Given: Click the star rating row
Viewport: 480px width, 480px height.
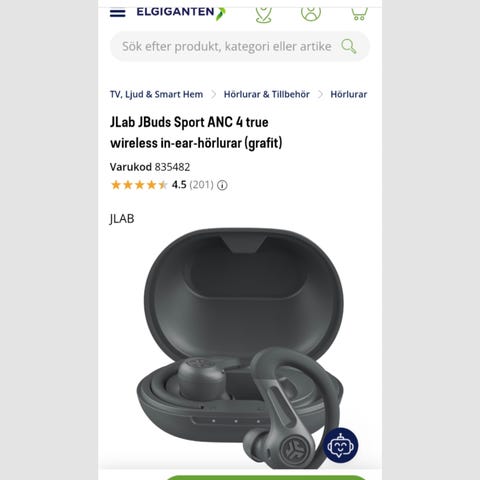Looking at the screenshot, I should tap(139, 185).
